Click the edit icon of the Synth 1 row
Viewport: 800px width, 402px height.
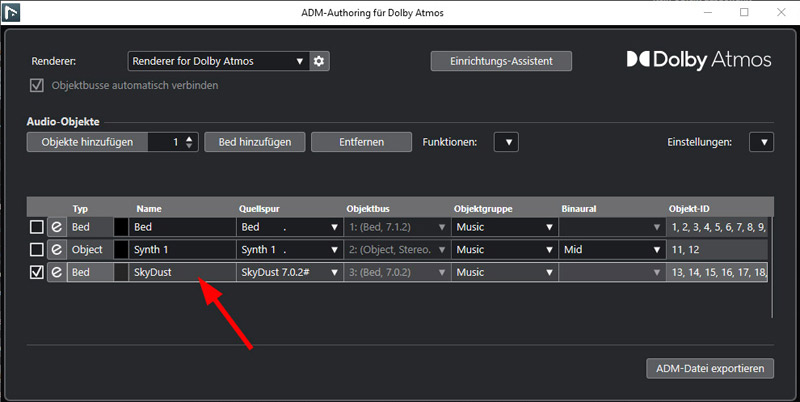56,250
